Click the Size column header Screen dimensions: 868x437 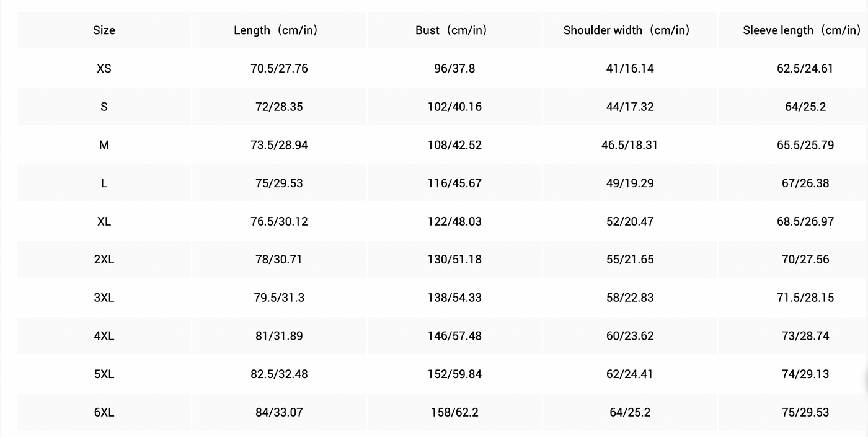tap(104, 30)
